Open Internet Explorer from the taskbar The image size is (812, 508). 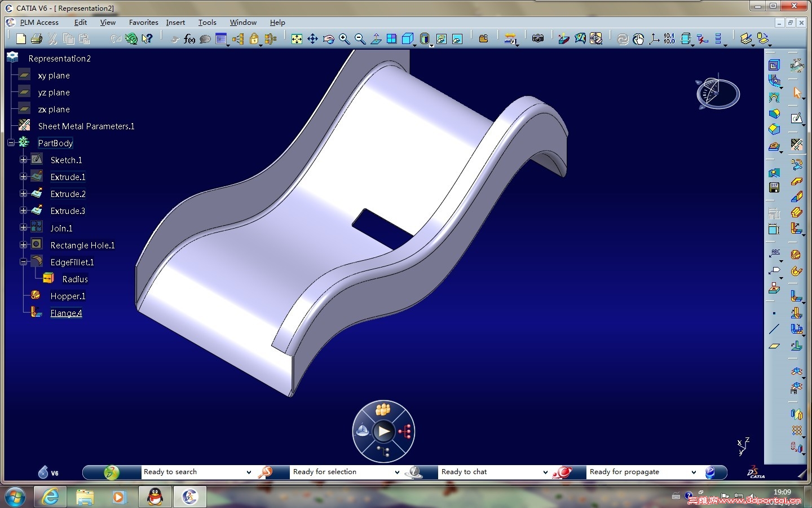(x=51, y=497)
